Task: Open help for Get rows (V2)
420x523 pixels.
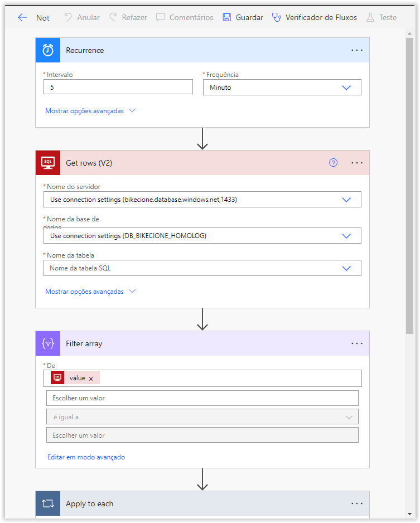Action: 333,162
